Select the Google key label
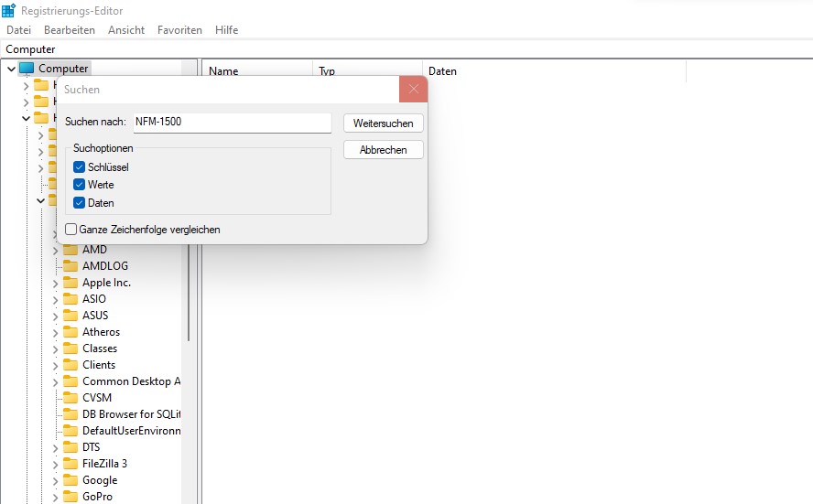813x504 pixels. tap(100, 480)
